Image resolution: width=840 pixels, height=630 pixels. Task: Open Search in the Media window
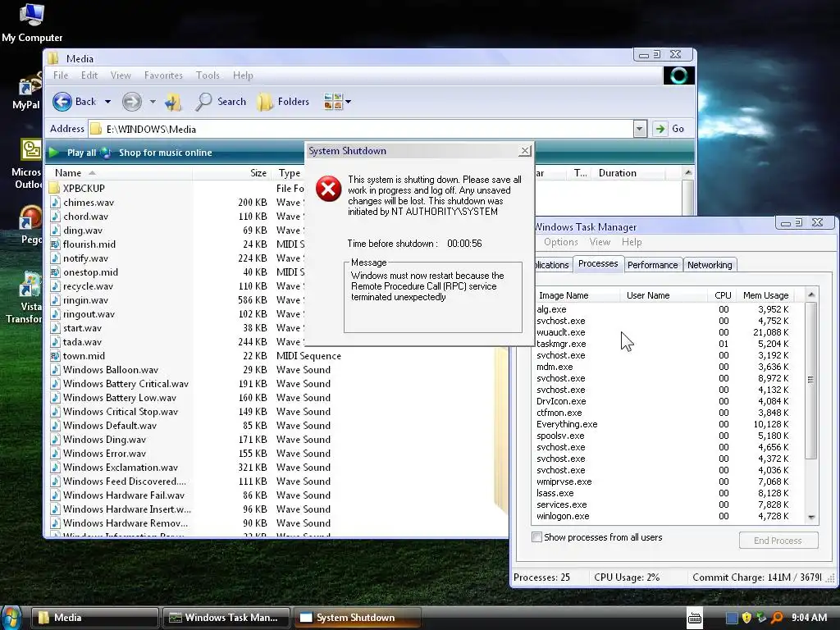pos(221,102)
